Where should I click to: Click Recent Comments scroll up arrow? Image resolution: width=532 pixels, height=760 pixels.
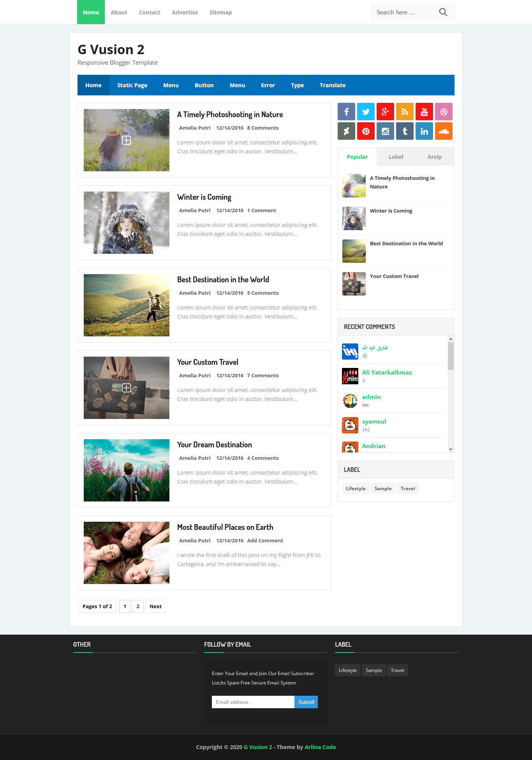[451, 339]
